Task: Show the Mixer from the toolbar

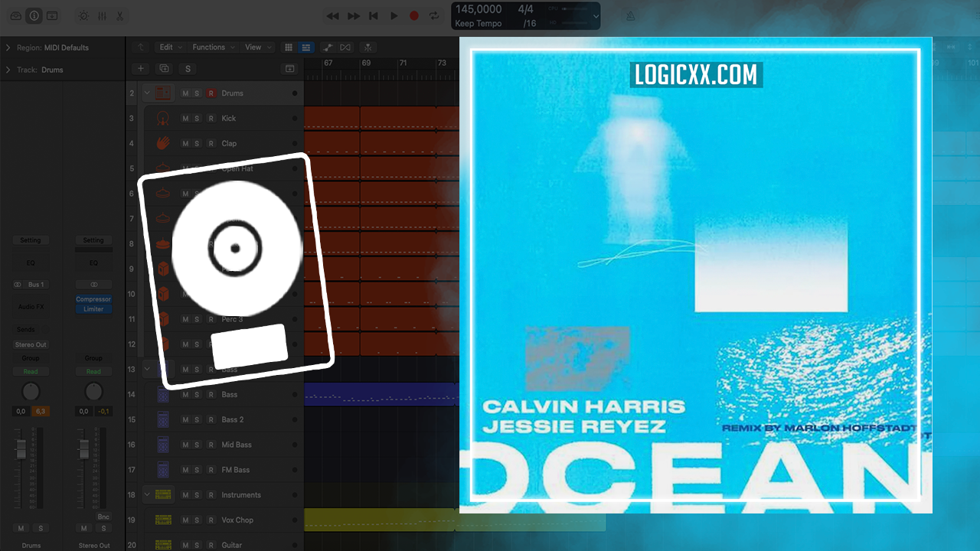Action: point(102,15)
